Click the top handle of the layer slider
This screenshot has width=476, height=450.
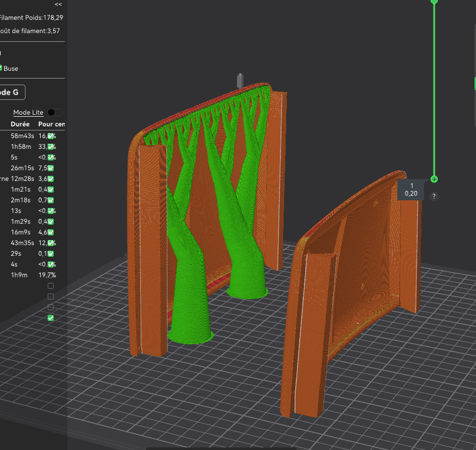tap(434, 2)
